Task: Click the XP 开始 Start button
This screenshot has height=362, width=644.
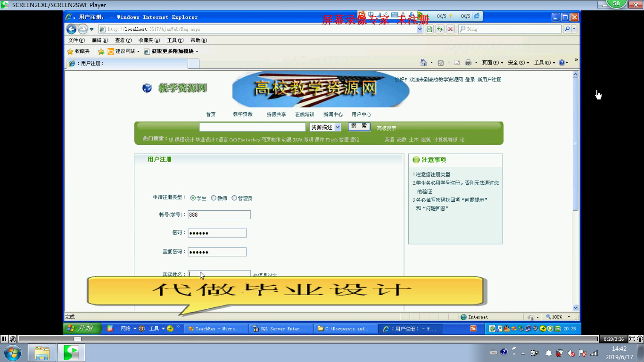Action: [x=83, y=329]
